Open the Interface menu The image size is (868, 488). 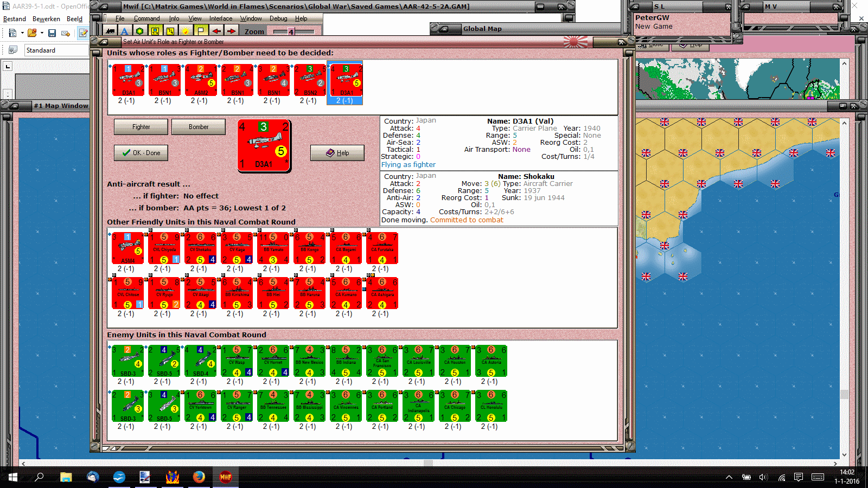(221, 18)
